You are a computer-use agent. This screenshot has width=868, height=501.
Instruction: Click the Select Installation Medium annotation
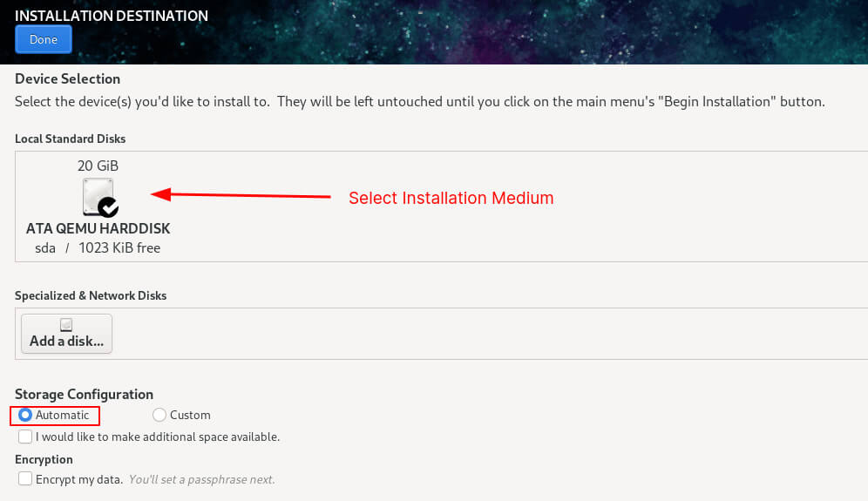point(451,198)
